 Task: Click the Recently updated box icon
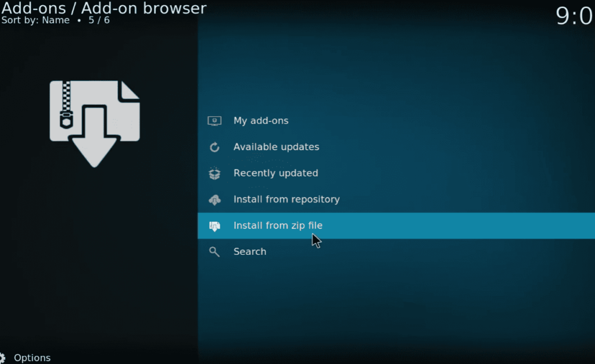click(214, 173)
